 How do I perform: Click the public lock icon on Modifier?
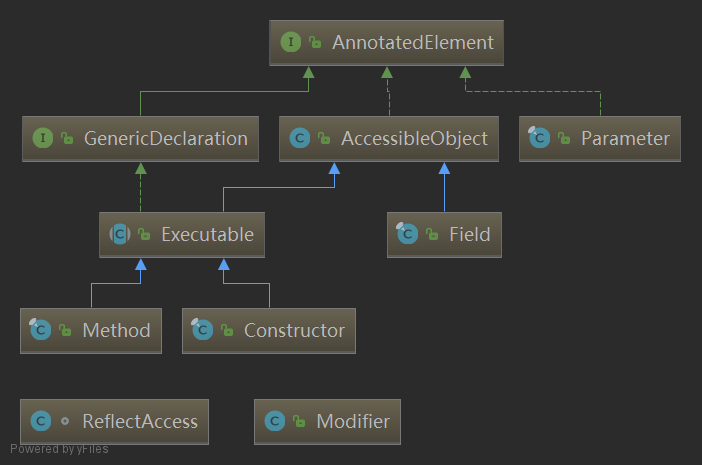(x=298, y=422)
